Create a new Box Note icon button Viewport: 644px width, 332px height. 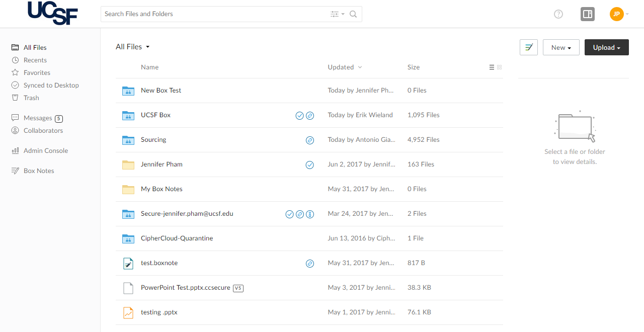(x=529, y=47)
